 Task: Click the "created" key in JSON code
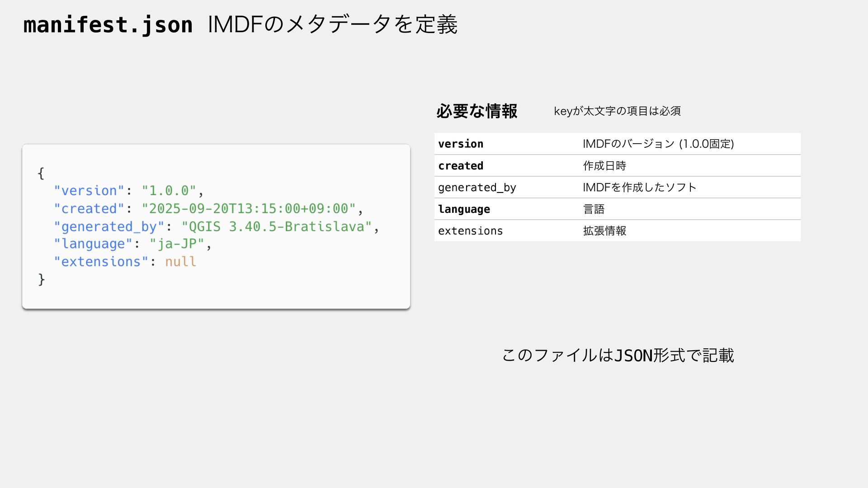click(x=89, y=208)
